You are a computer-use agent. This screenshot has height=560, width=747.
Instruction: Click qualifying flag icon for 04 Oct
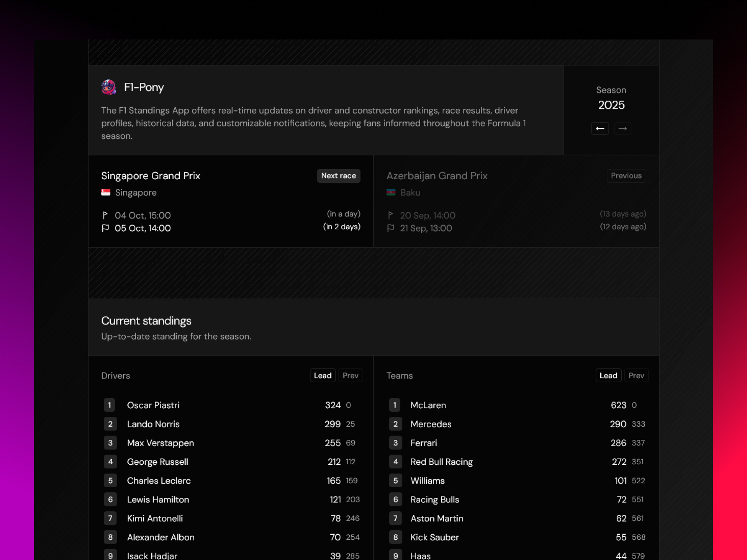tap(105, 215)
